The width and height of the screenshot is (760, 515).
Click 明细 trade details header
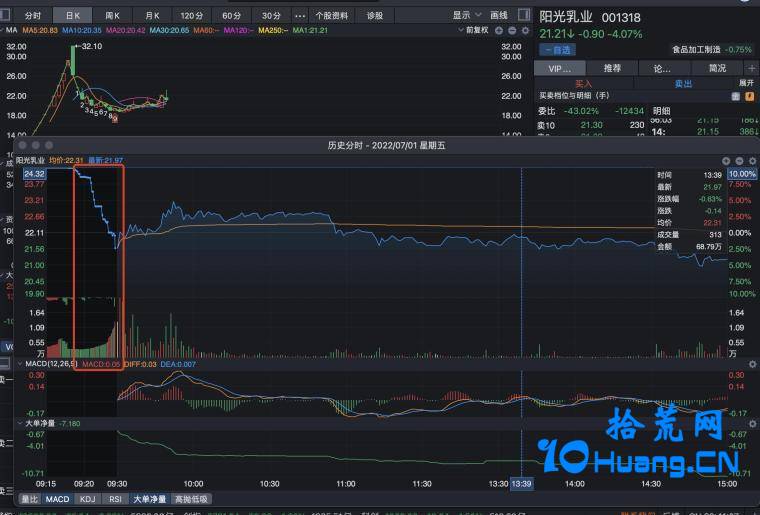[661, 111]
